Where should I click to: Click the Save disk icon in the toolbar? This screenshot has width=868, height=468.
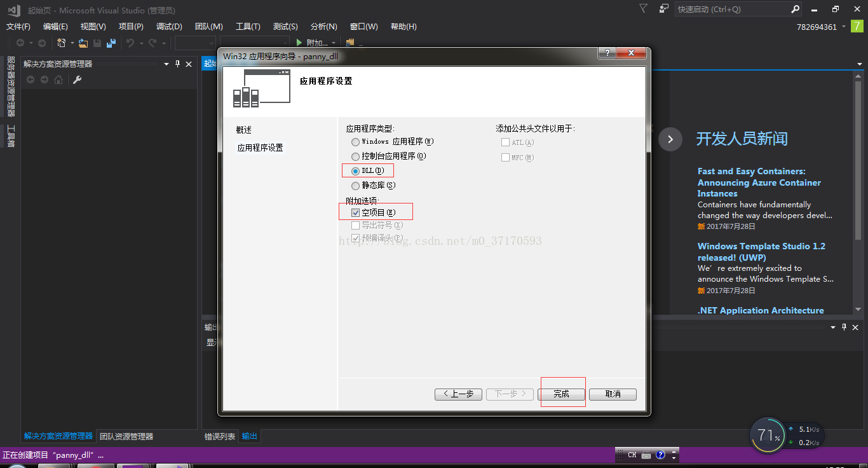coord(97,43)
